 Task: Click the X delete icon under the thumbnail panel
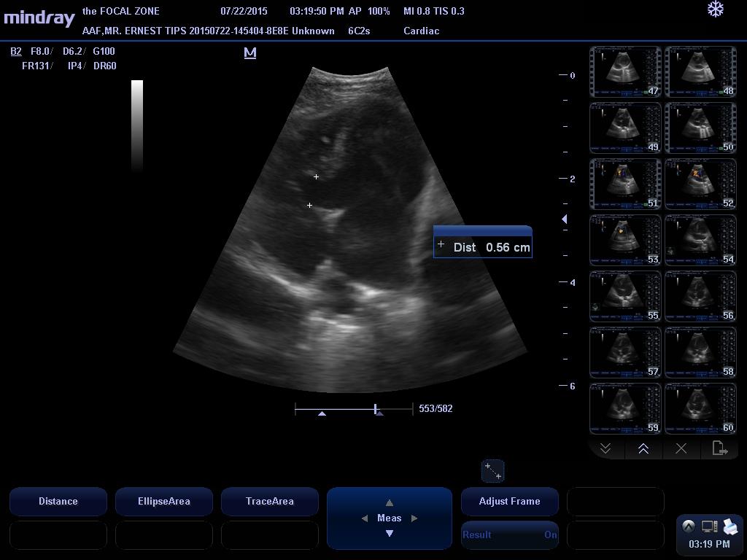coord(681,448)
